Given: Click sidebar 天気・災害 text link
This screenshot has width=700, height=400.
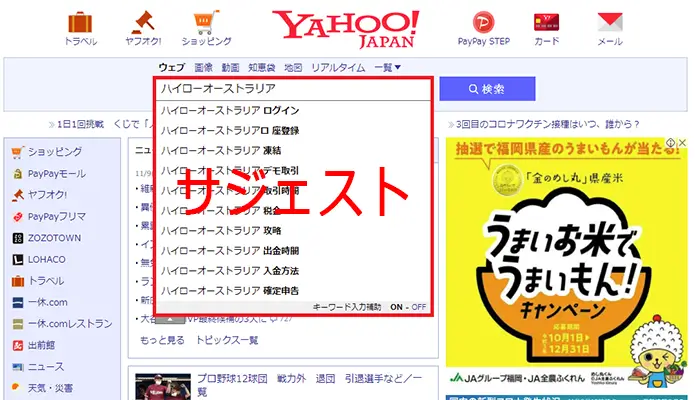Looking at the screenshot, I should coord(50,388).
